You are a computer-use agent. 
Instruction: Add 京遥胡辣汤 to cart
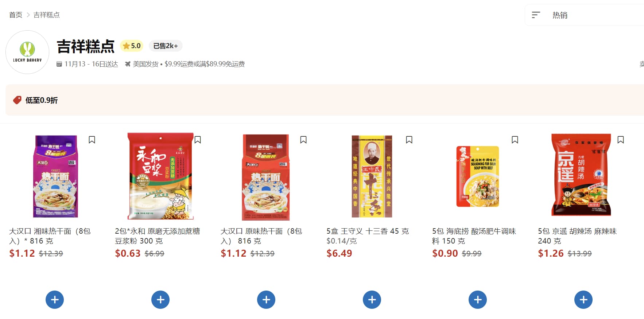(x=583, y=300)
